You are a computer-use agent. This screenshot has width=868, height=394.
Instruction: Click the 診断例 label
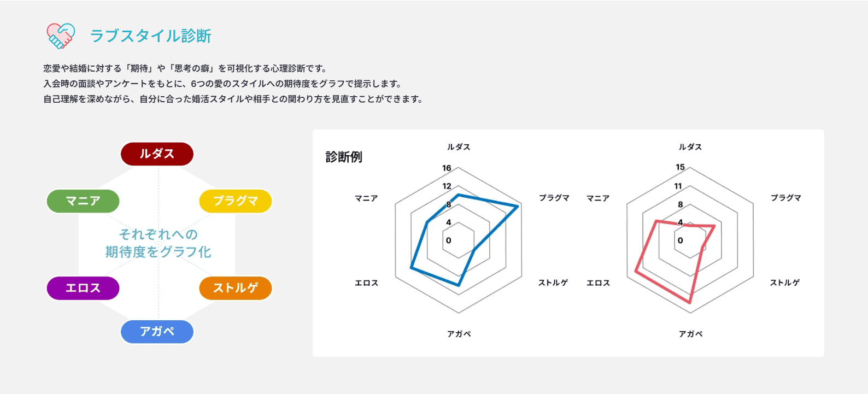[344, 157]
